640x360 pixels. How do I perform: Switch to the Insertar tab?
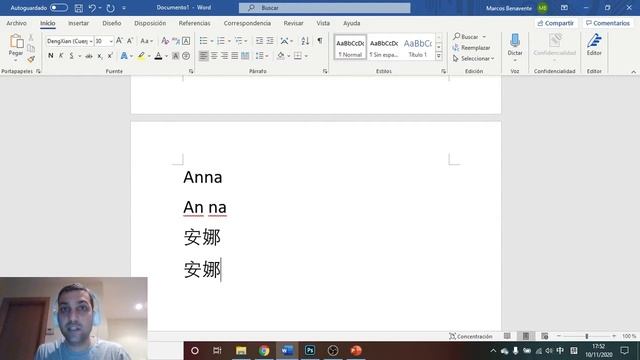(x=78, y=23)
